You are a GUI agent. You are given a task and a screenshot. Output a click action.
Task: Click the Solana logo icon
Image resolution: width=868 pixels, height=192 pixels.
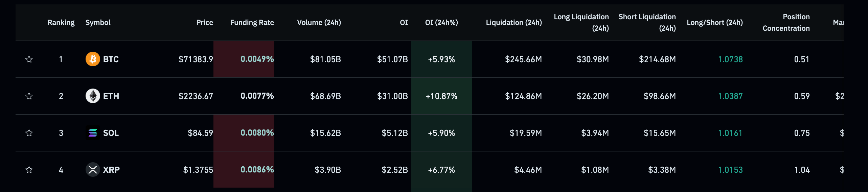tap(93, 133)
